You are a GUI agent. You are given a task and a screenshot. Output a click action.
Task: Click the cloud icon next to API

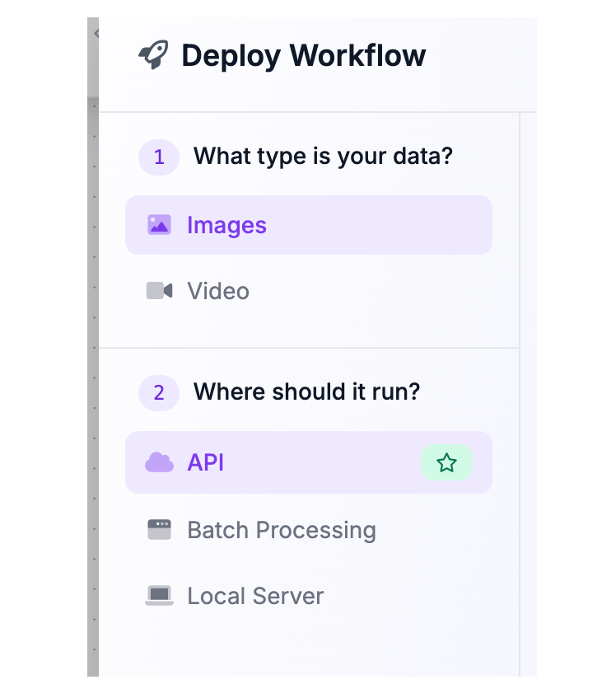(x=159, y=462)
